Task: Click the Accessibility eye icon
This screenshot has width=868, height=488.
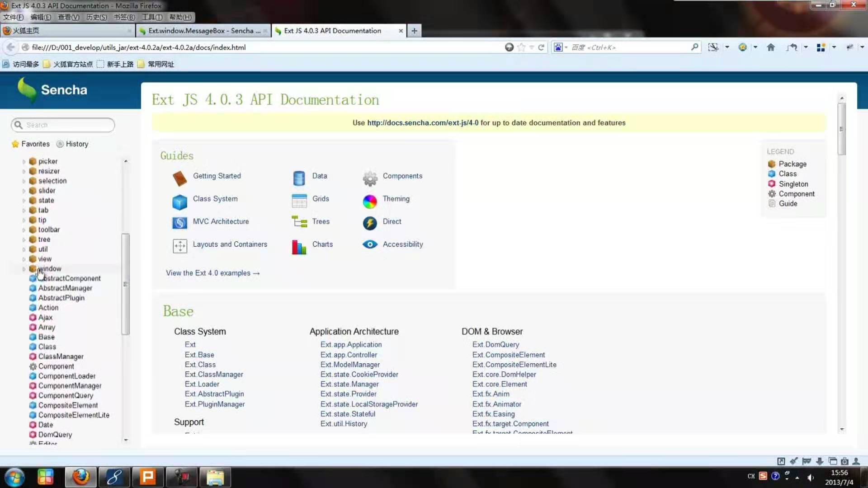Action: 369,244
